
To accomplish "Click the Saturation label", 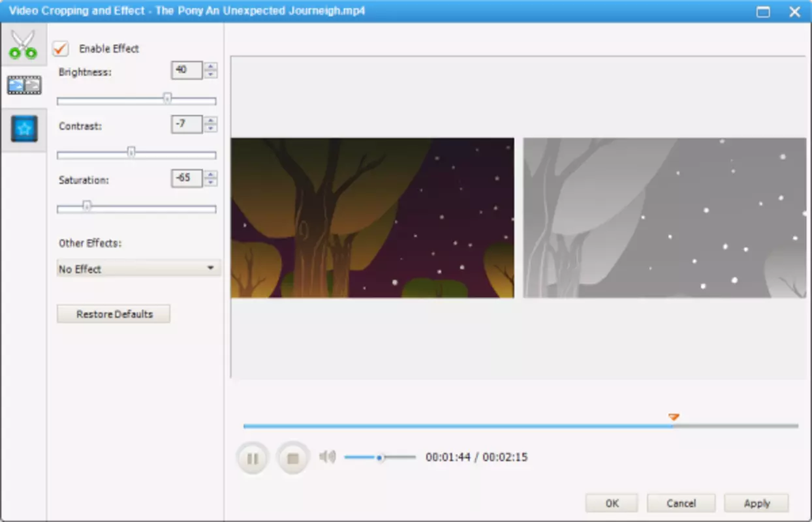I will [83, 179].
